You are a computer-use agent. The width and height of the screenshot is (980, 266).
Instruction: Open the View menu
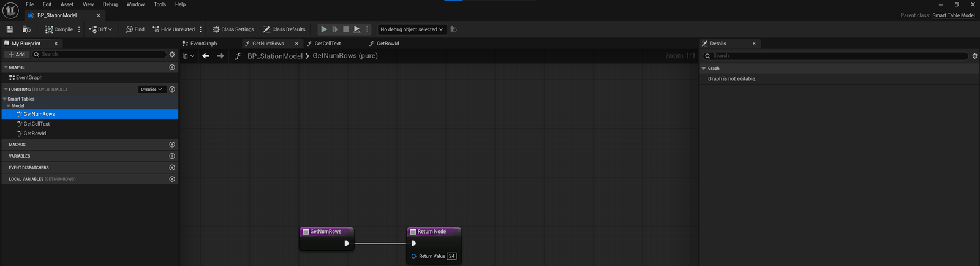click(x=88, y=4)
